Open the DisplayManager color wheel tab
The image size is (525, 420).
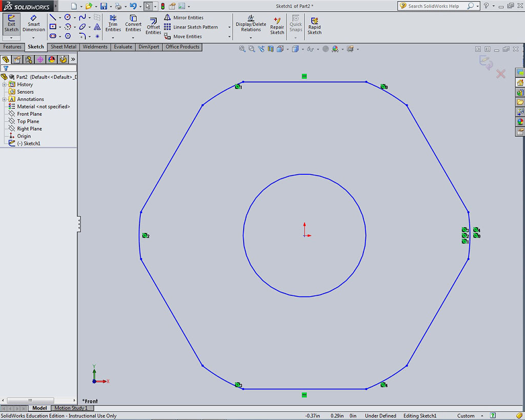point(51,59)
